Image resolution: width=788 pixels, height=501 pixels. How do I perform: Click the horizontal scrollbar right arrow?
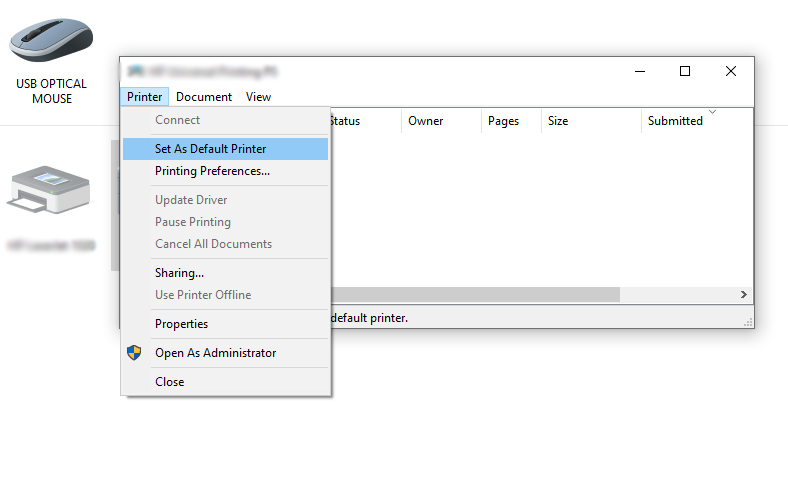point(744,294)
